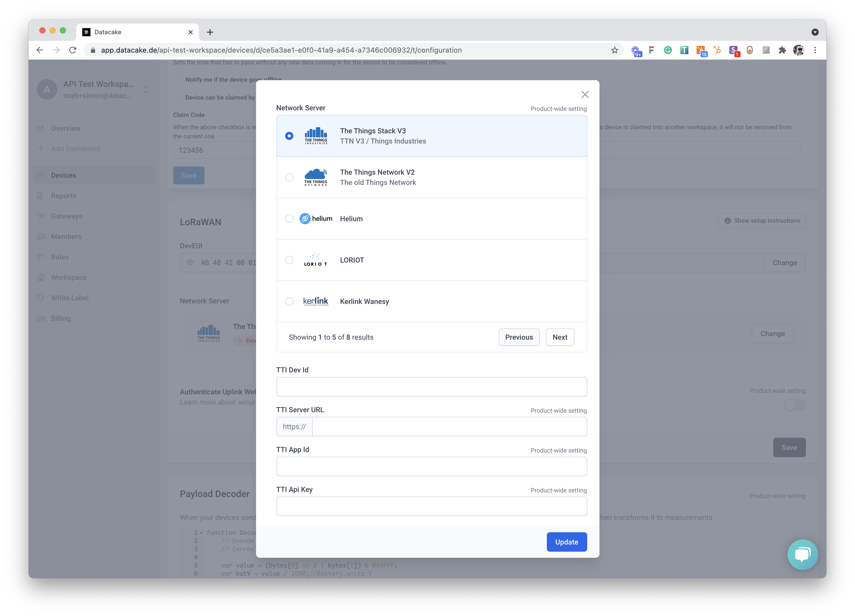This screenshot has width=855, height=616.
Task: Click The Things Industries logo
Action: [316, 136]
